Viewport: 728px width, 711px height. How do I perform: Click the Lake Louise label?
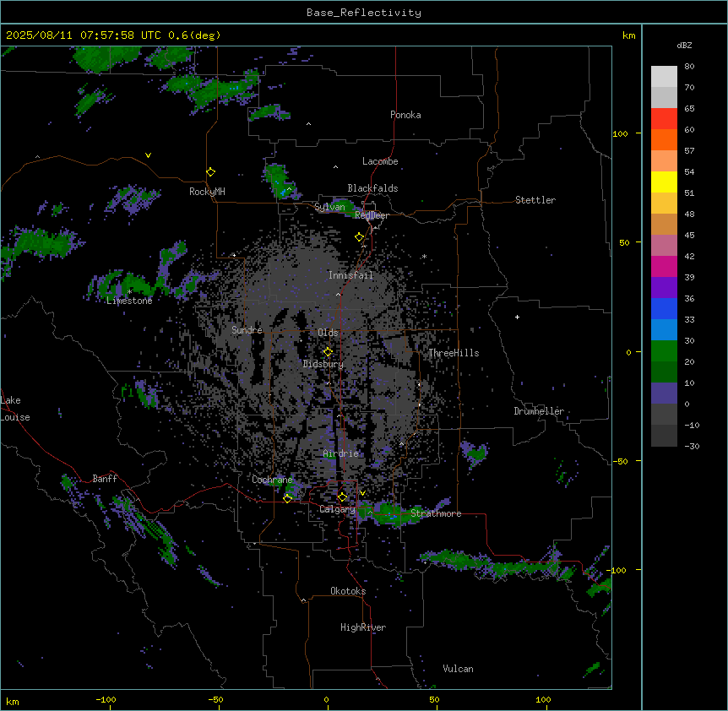coord(15,409)
